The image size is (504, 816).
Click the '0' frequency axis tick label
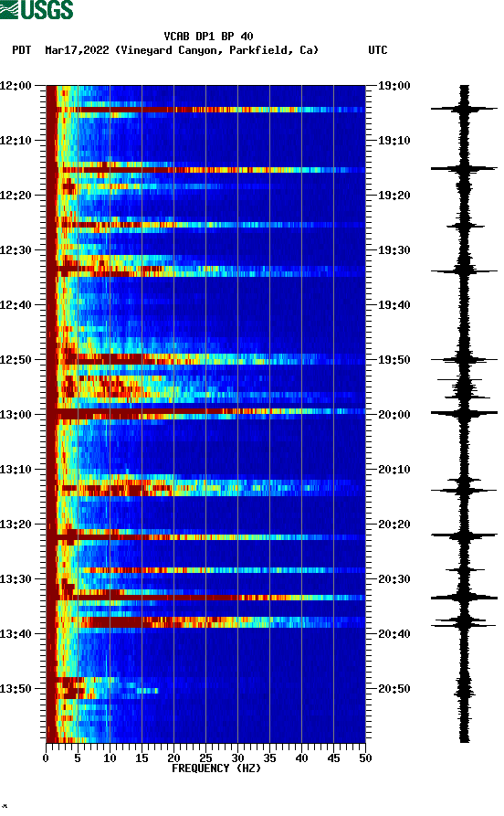click(46, 758)
